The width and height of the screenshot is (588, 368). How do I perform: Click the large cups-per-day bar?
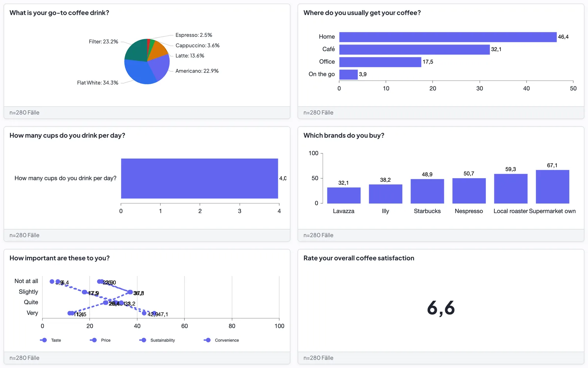tap(200, 178)
